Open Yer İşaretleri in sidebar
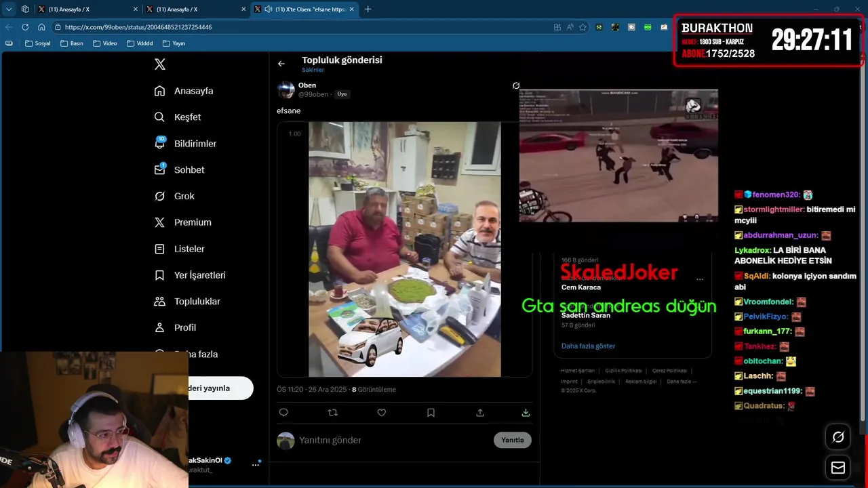This screenshot has height=488, width=868. [191, 275]
